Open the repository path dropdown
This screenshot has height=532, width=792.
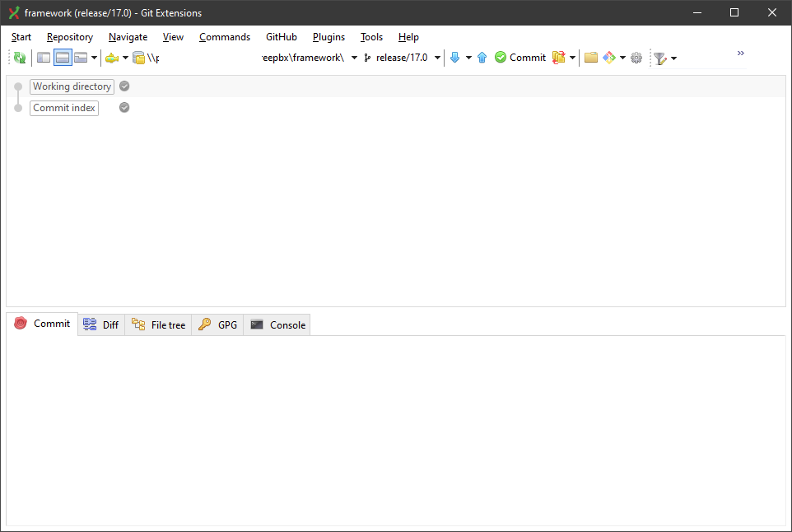354,58
